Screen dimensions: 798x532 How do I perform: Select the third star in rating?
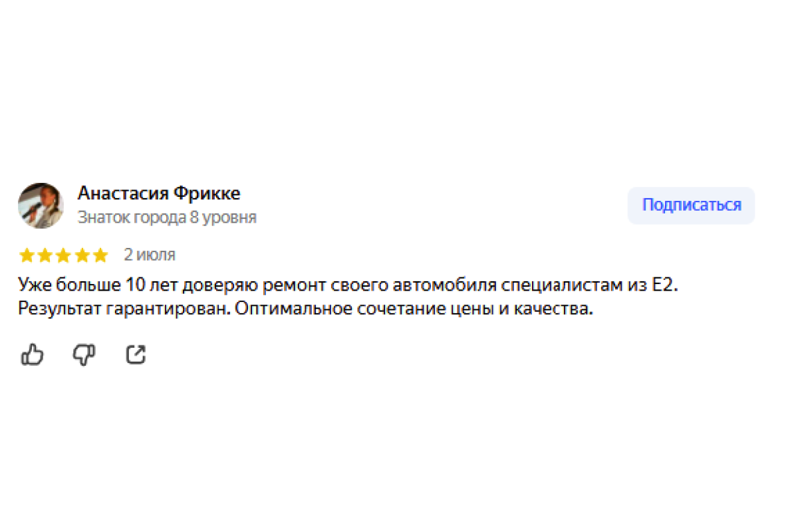[x=64, y=255]
